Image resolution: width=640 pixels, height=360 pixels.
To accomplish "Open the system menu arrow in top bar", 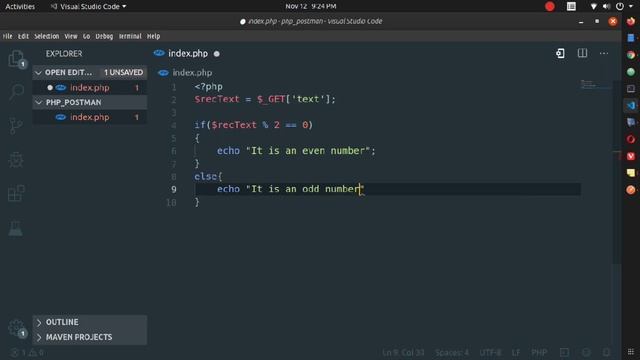I will 631,7.
